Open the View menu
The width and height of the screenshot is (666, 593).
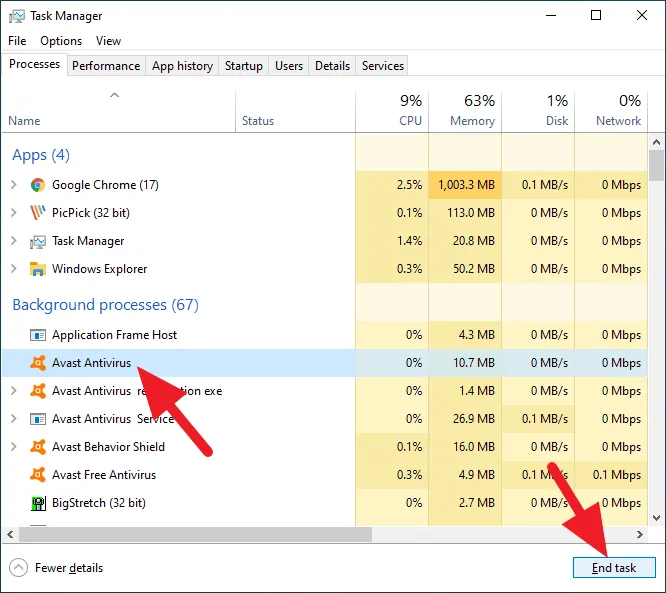click(x=108, y=41)
